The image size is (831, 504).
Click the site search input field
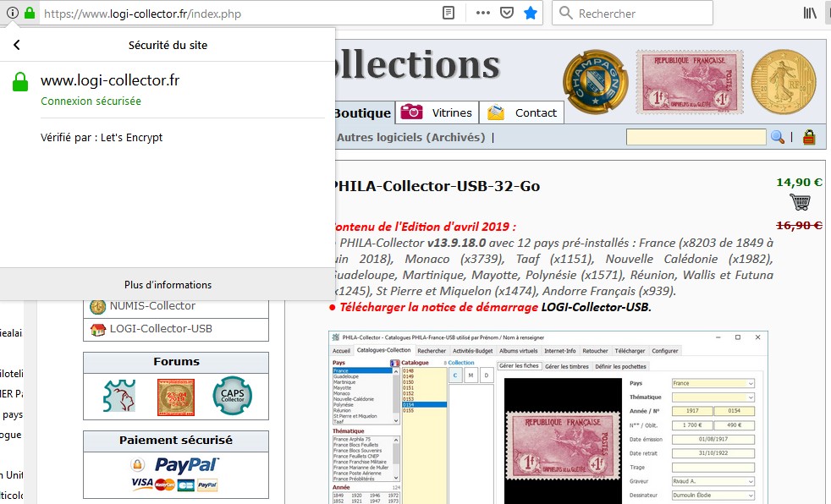point(696,137)
